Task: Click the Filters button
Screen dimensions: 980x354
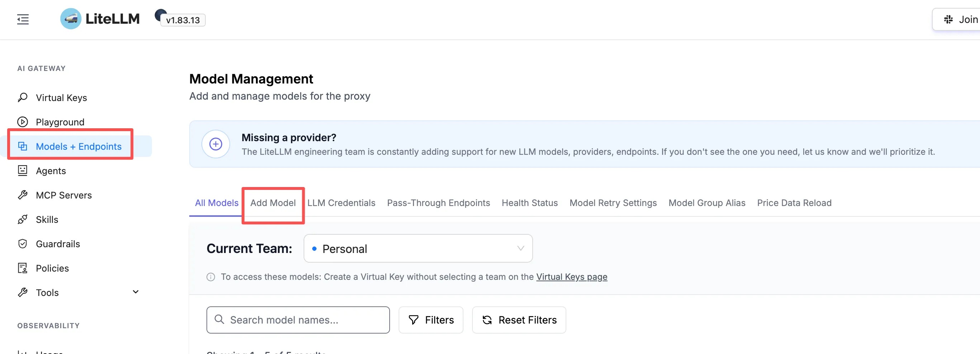Action: 430,320
